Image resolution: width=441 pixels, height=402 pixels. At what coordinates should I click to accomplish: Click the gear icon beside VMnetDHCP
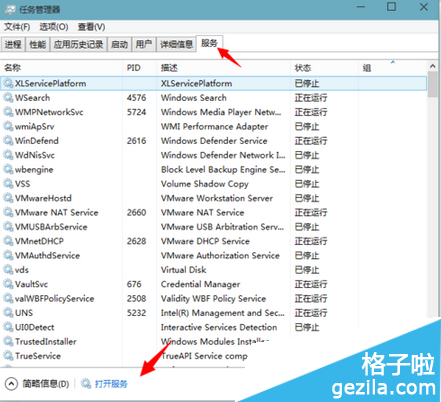coord(8,241)
